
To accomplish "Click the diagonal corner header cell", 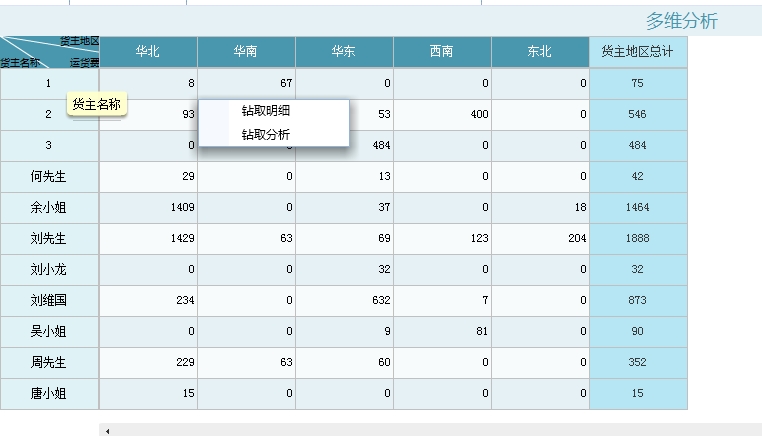I will (50, 52).
